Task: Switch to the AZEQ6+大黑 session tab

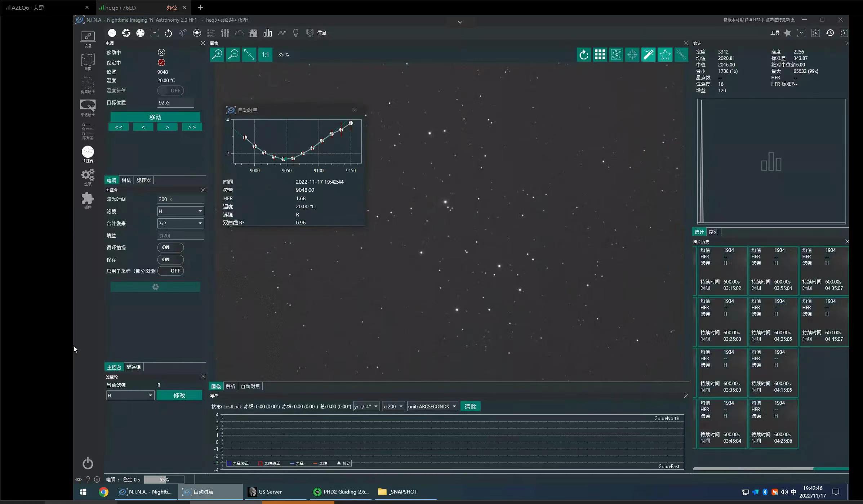Action: [47, 8]
